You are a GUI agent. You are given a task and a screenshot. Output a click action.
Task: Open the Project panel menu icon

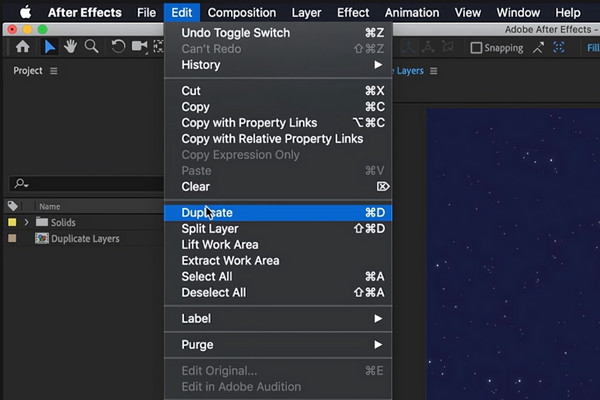(54, 71)
